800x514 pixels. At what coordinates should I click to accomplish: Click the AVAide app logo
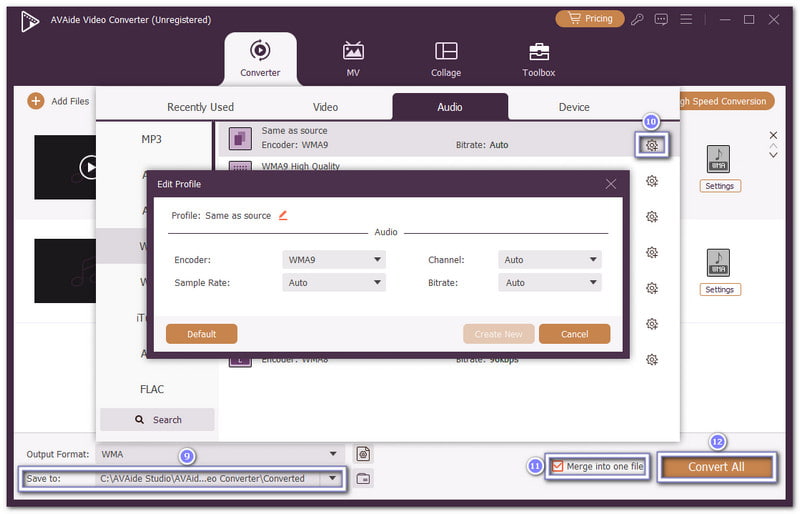tap(30, 21)
